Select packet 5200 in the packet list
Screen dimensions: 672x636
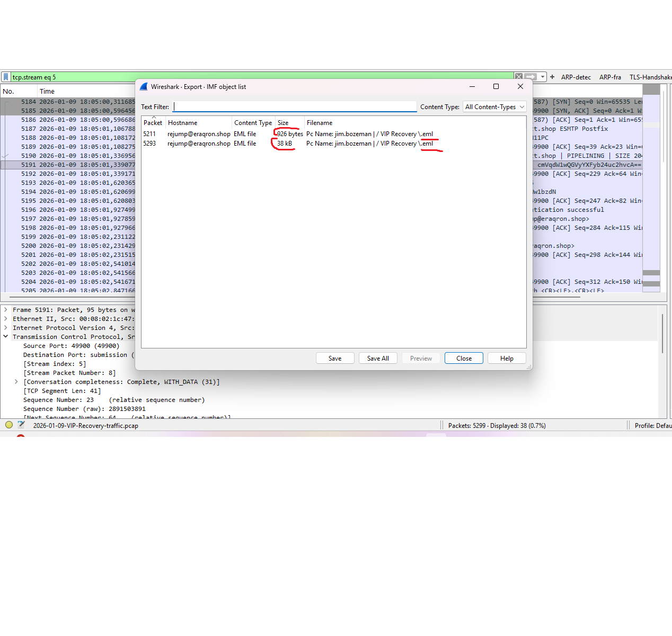(68, 246)
